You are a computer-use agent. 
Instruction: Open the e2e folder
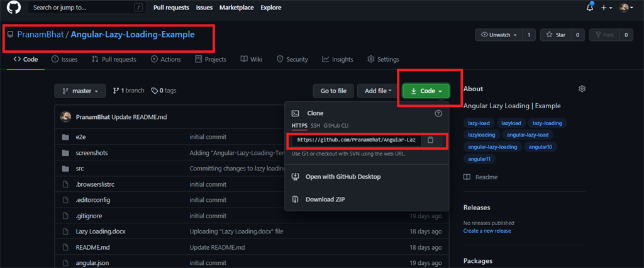click(x=80, y=137)
